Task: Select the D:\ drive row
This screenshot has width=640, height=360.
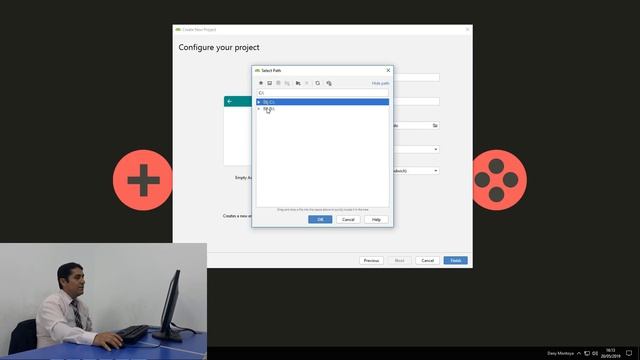Action: pyautogui.click(x=322, y=109)
